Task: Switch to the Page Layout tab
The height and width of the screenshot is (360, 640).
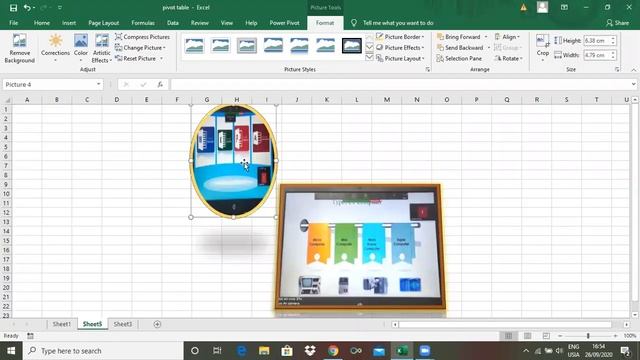Action: pos(104,23)
